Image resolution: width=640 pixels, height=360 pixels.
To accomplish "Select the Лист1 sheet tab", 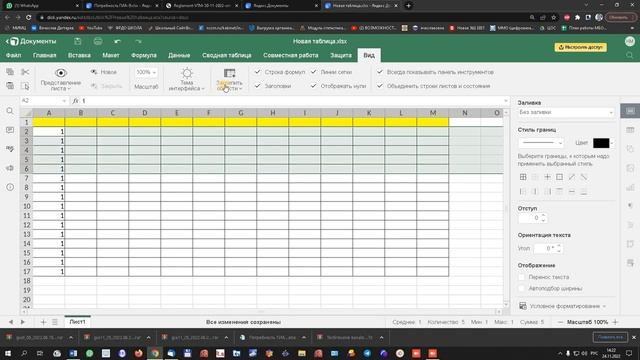I will click(77, 322).
